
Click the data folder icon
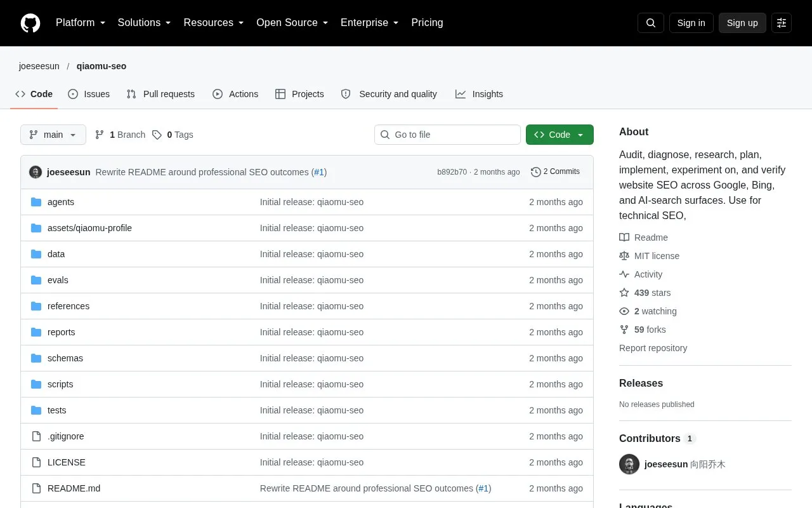36,254
